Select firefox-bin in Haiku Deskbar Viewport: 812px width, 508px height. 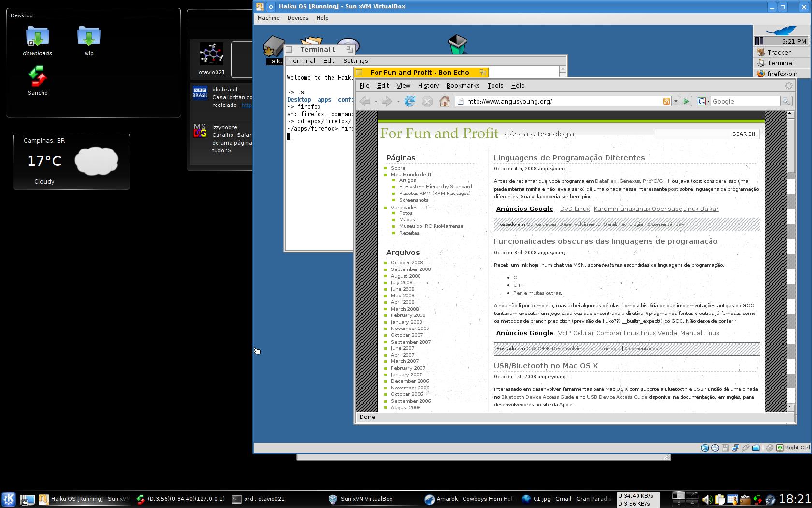(x=782, y=74)
